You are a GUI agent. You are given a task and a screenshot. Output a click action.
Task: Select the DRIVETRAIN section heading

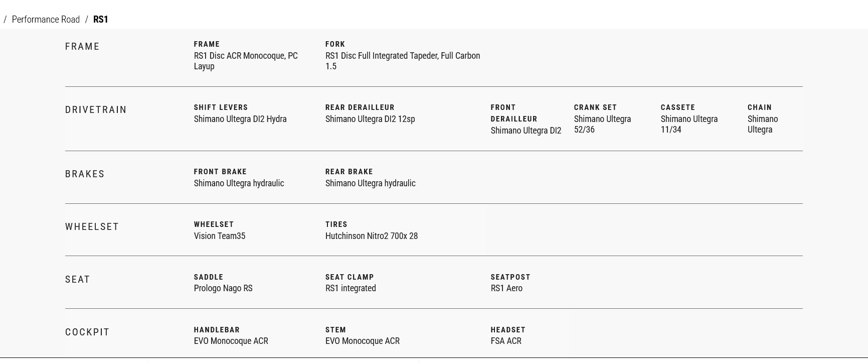(x=96, y=110)
